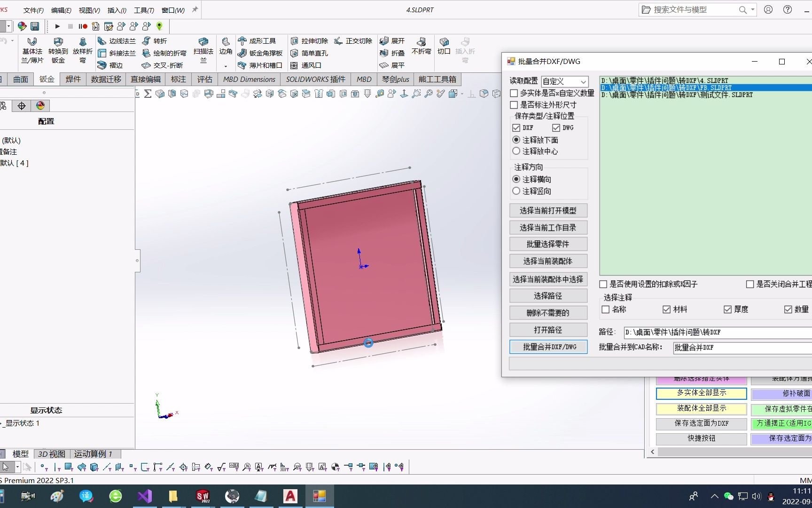
Task: Enable 是否使用设置的扣除或K因子 checkbox
Action: tap(603, 284)
